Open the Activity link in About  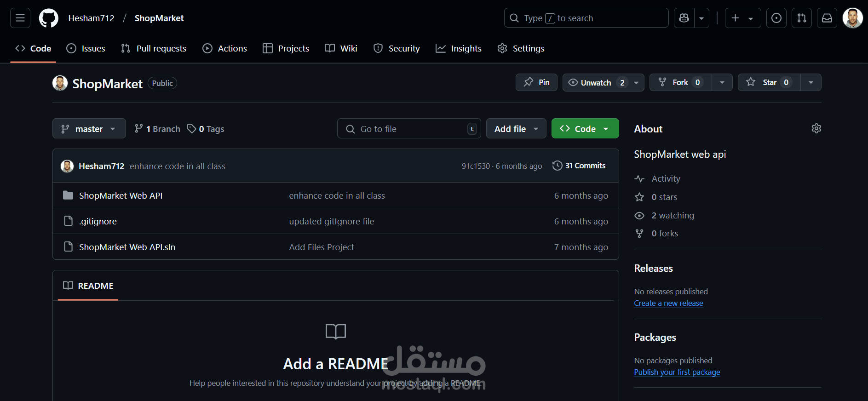pos(666,178)
